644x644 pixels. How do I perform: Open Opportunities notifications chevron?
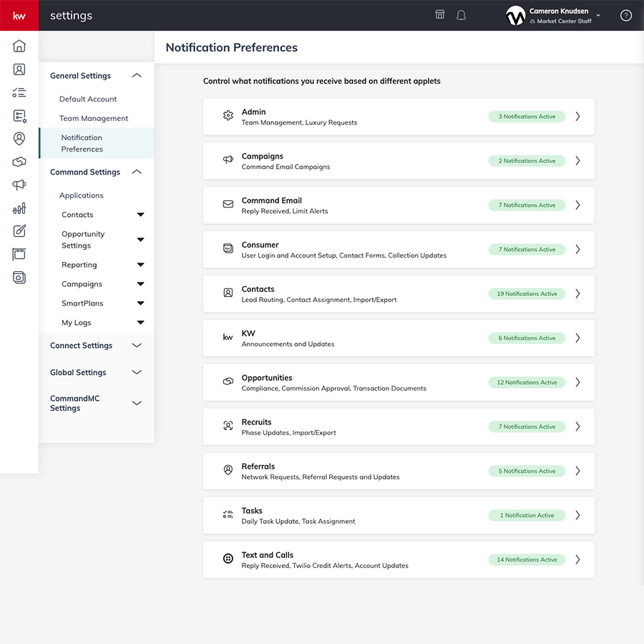click(577, 382)
